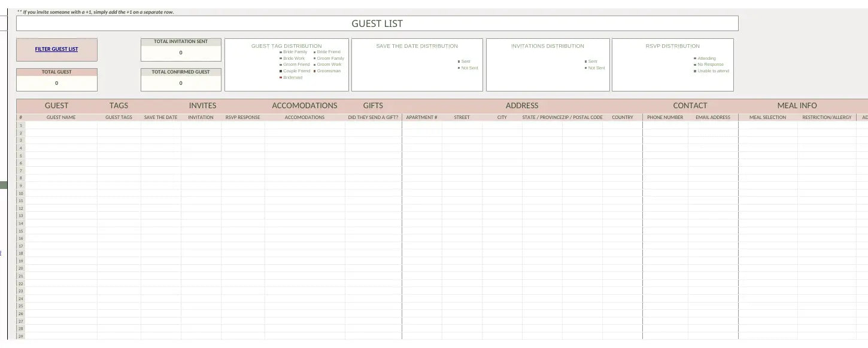
Task: Select the GUEST TAG DISTRIBUTION chart title
Action: pyautogui.click(x=286, y=46)
